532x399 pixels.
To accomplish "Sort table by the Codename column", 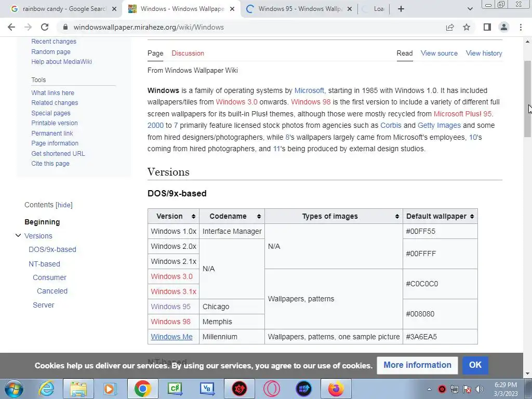I will pyautogui.click(x=232, y=216).
